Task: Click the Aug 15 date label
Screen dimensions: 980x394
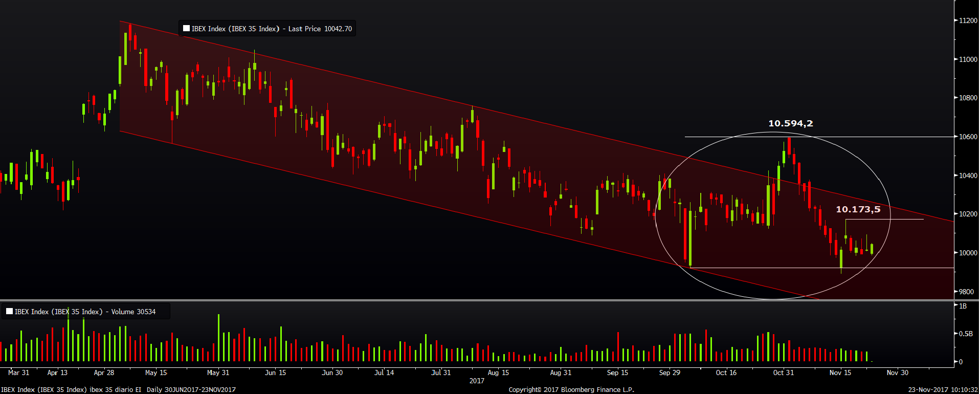Action: click(498, 373)
